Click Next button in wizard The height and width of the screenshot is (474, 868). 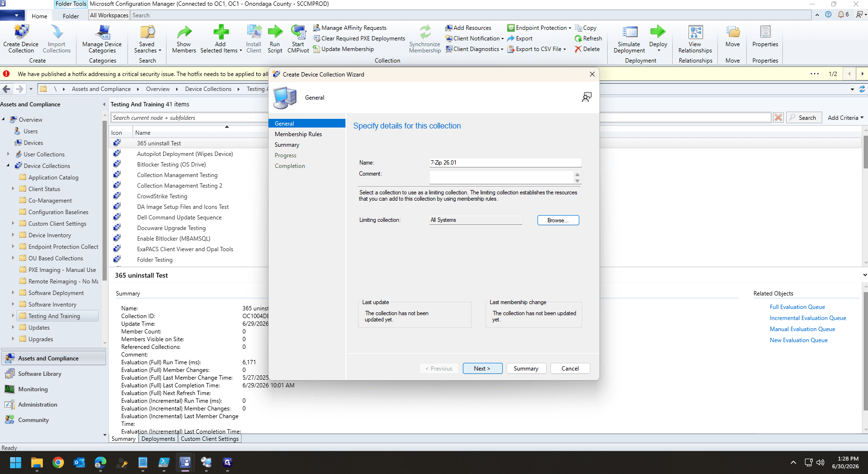[483, 369]
